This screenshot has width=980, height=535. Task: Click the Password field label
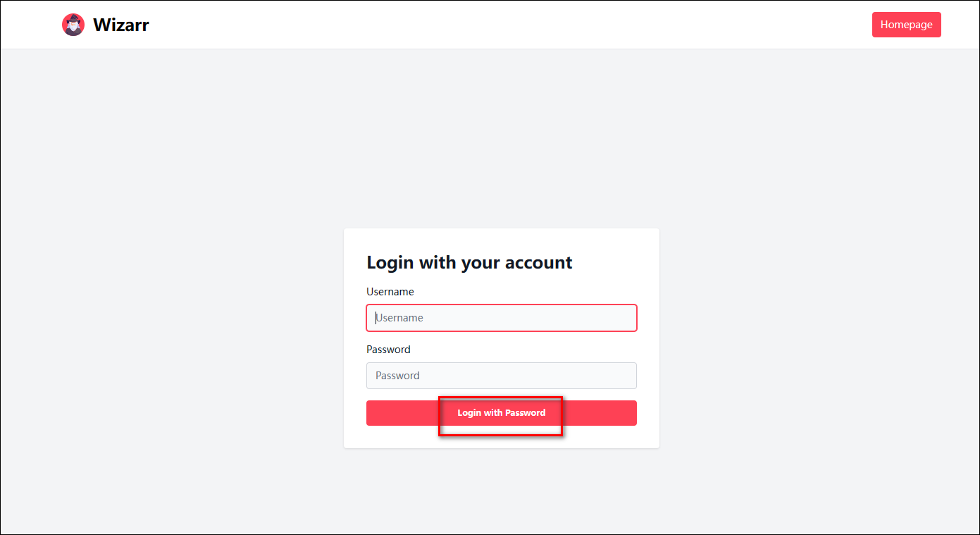[388, 350]
